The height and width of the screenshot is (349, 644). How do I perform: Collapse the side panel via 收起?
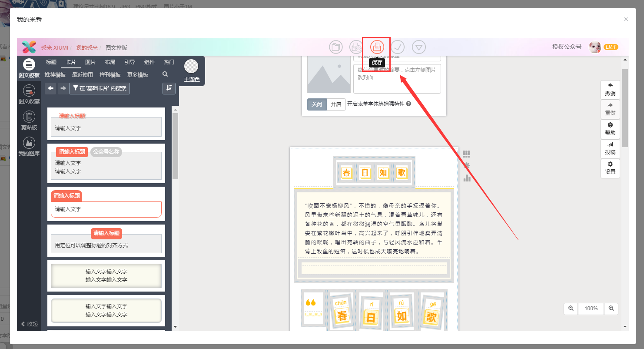[x=30, y=324]
